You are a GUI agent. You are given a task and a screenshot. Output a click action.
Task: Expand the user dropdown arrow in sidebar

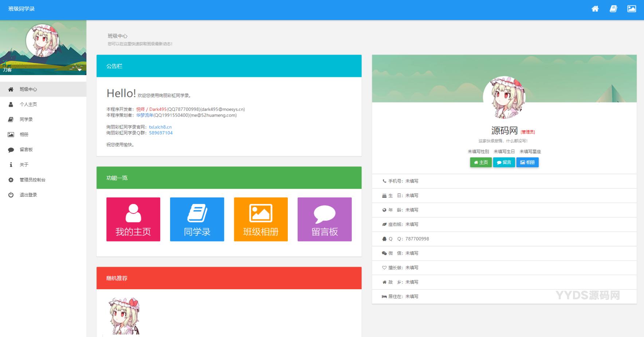[79, 70]
